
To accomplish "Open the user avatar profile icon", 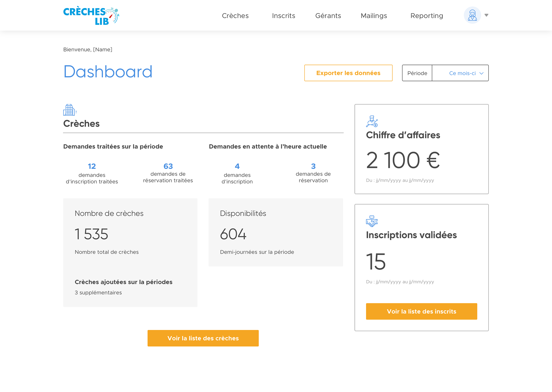I will pos(472,15).
